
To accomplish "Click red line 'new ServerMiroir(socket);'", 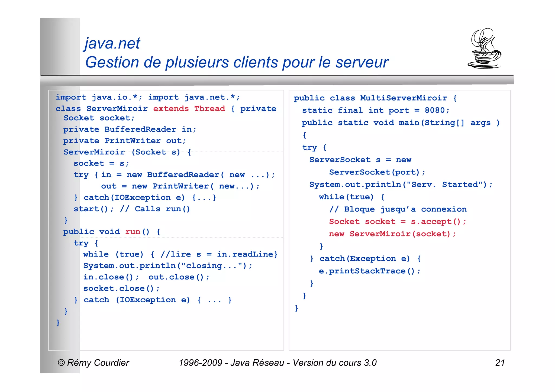I will [x=392, y=234].
